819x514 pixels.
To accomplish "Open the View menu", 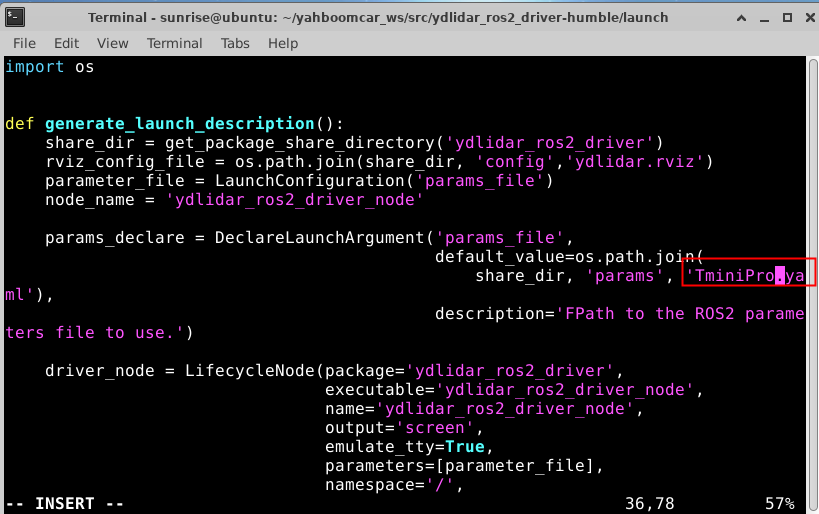I will tap(112, 43).
